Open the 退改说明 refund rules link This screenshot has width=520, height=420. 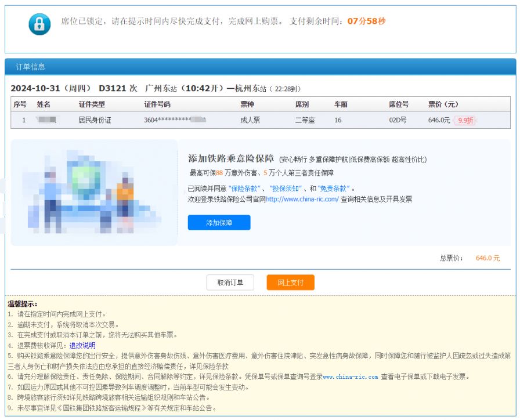pos(82,345)
